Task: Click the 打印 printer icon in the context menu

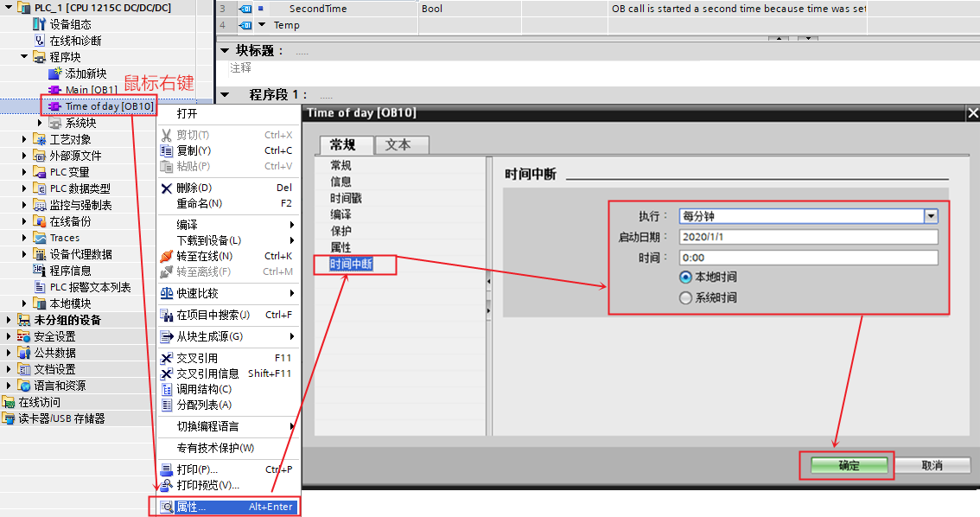Action: pos(166,469)
